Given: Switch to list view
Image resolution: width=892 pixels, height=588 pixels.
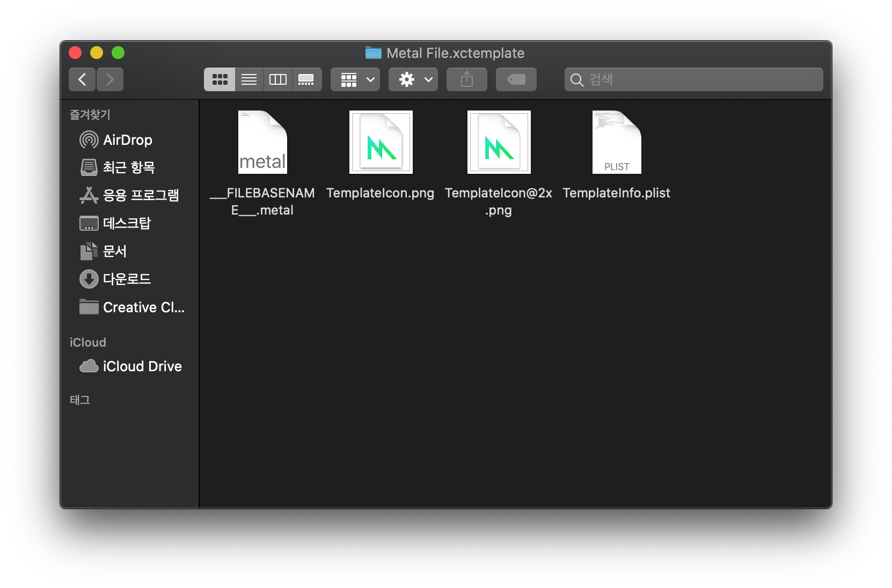Looking at the screenshot, I should click(x=249, y=79).
